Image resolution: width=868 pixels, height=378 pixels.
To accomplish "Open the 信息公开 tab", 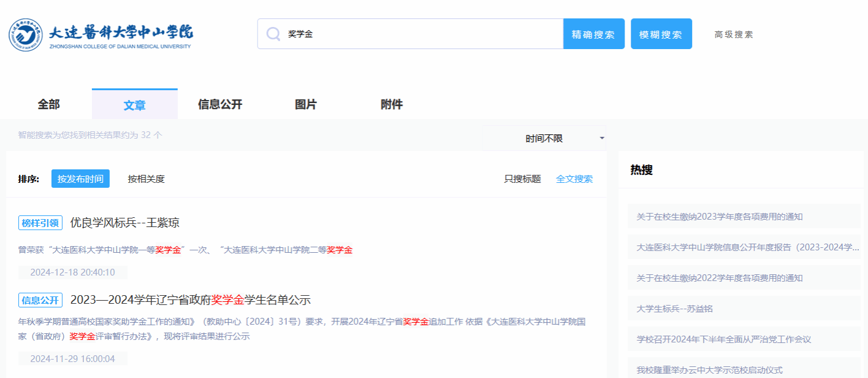I will 220,104.
